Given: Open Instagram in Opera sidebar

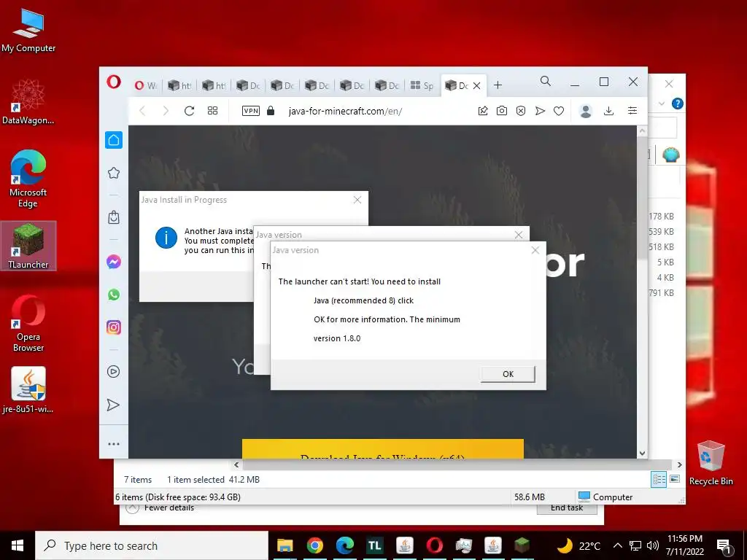Looking at the screenshot, I should tap(114, 327).
